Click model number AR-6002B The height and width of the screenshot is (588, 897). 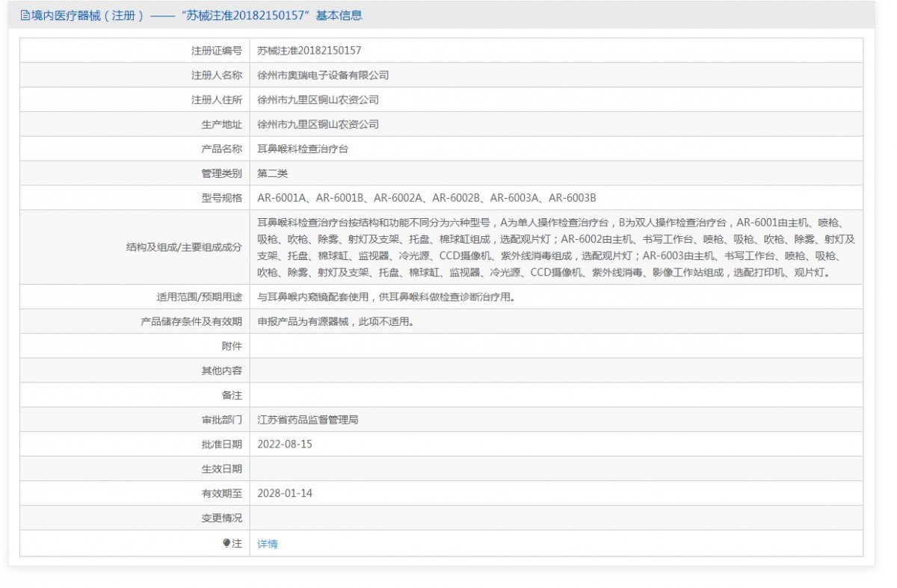(x=455, y=199)
